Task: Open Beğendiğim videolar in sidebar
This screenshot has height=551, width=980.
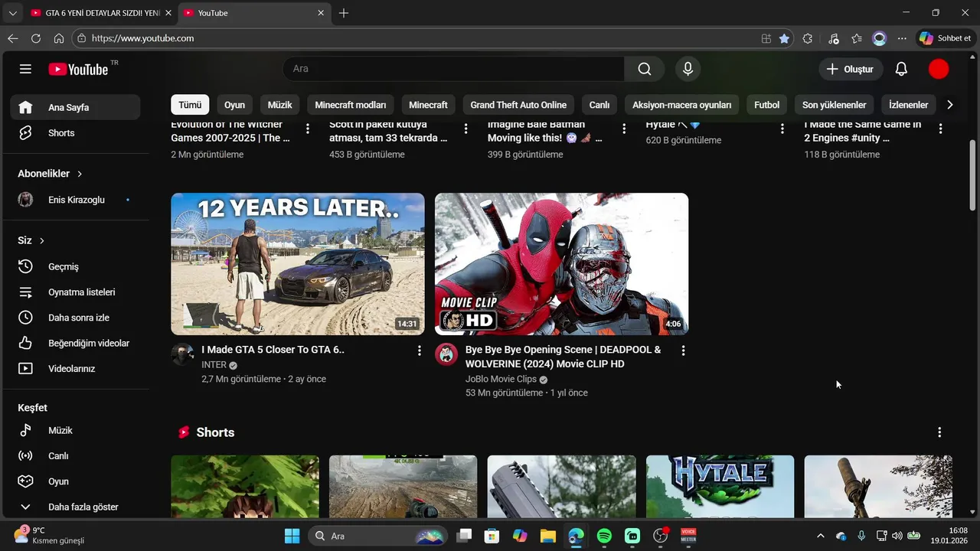Action: [x=75, y=343]
